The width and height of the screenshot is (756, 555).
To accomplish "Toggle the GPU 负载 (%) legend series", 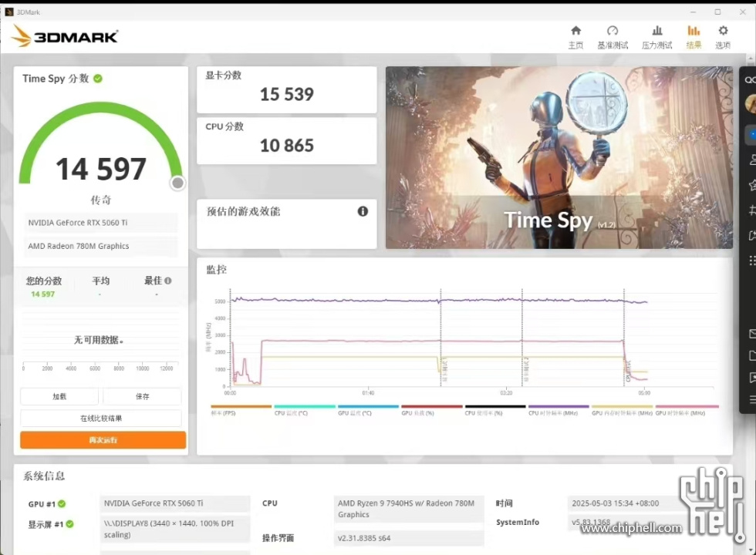I will point(431,410).
